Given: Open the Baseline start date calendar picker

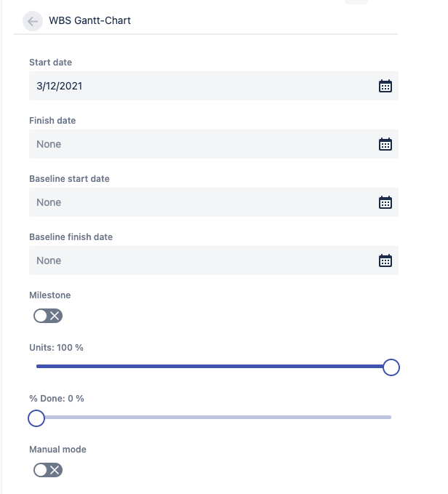Looking at the screenshot, I should [385, 202].
